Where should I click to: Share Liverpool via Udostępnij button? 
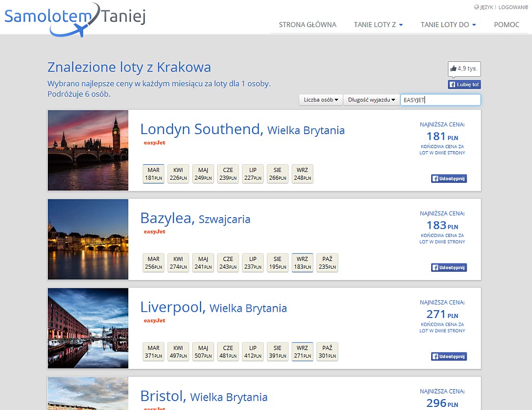click(449, 356)
